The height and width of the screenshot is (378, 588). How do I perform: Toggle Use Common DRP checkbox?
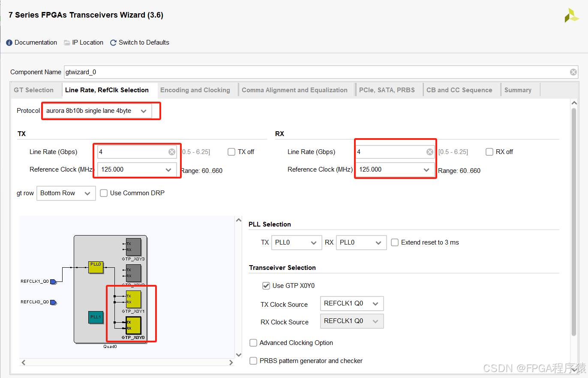[x=104, y=193]
